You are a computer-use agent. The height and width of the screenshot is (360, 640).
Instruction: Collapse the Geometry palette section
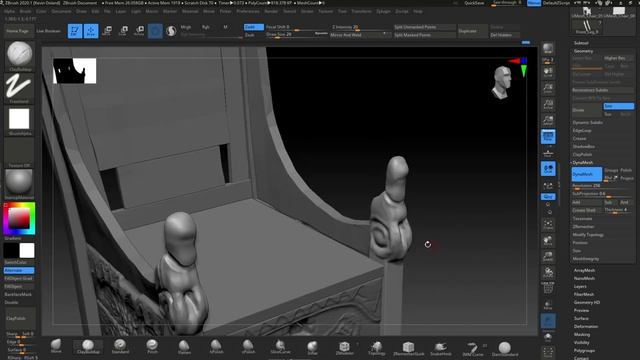pos(583,51)
